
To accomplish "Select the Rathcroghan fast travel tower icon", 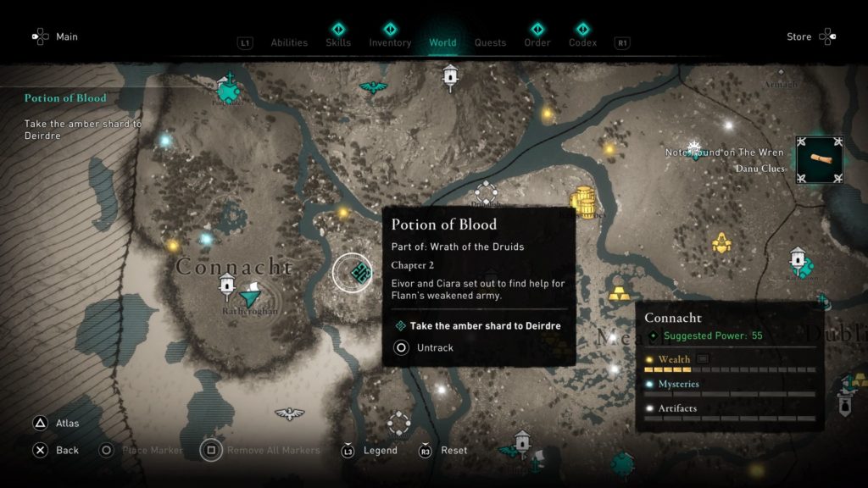I will (227, 286).
